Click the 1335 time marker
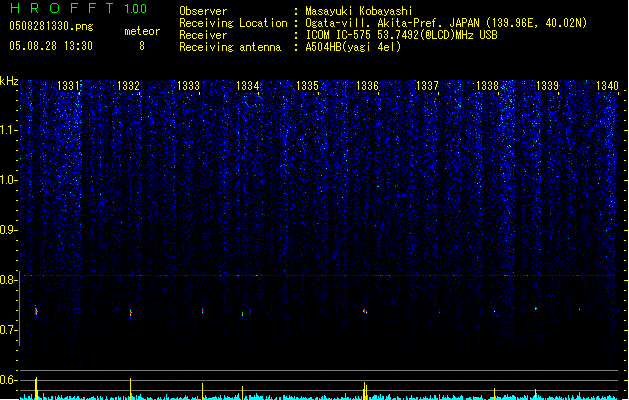The height and width of the screenshot is (400, 629). (307, 85)
